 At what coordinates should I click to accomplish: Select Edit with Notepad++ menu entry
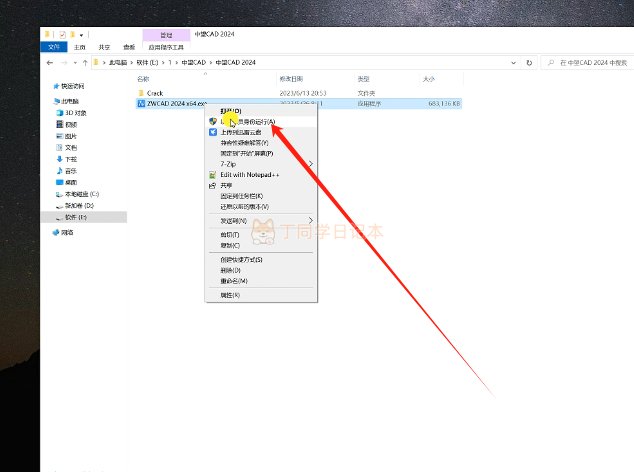261,175
